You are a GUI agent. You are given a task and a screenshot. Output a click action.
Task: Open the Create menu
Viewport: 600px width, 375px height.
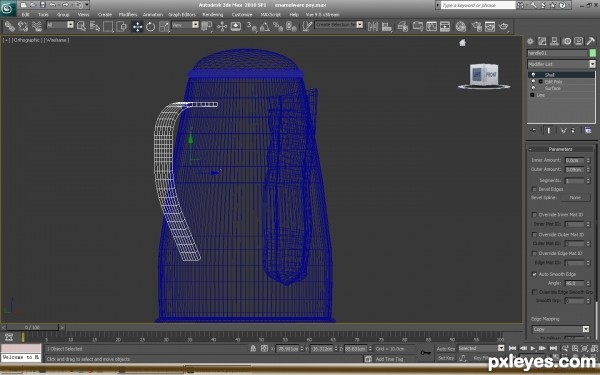click(104, 15)
